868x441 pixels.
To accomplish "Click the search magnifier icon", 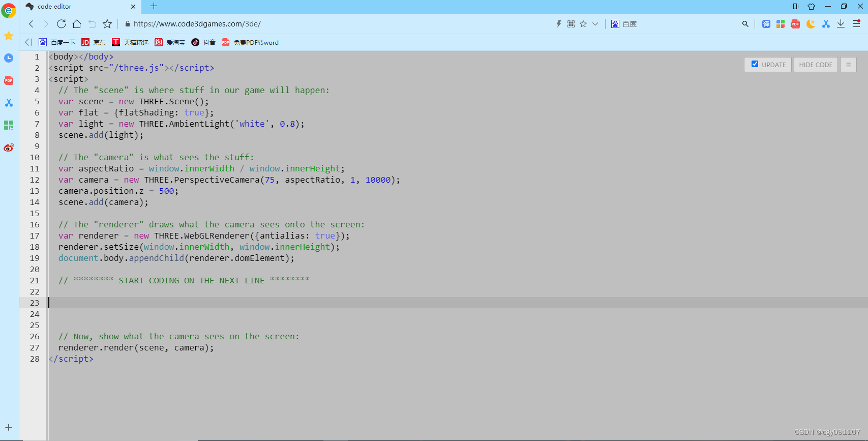I will point(745,24).
